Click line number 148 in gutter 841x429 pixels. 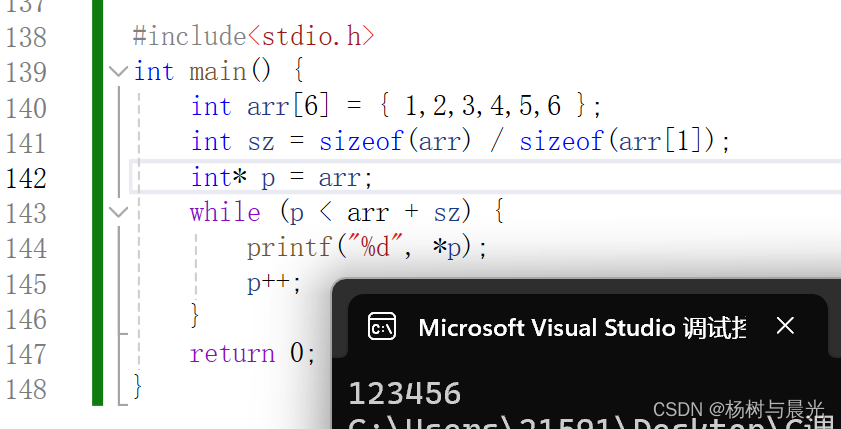point(26,389)
